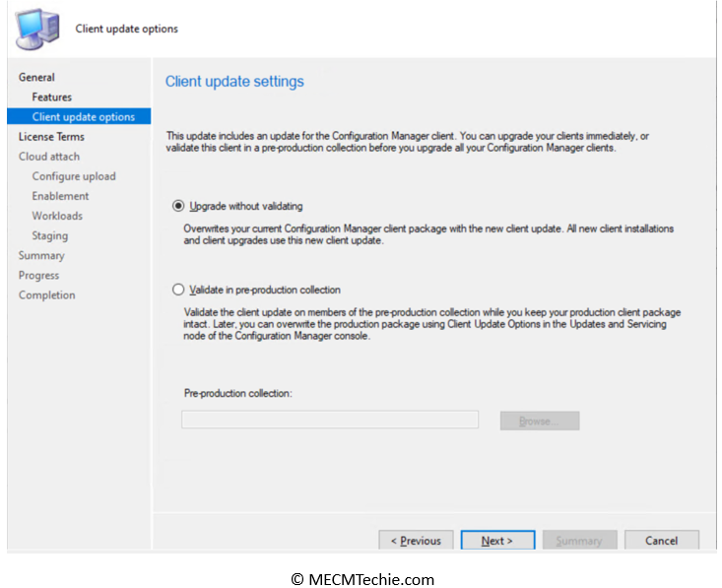
Task: Open the Progress step
Action: [x=38, y=276]
